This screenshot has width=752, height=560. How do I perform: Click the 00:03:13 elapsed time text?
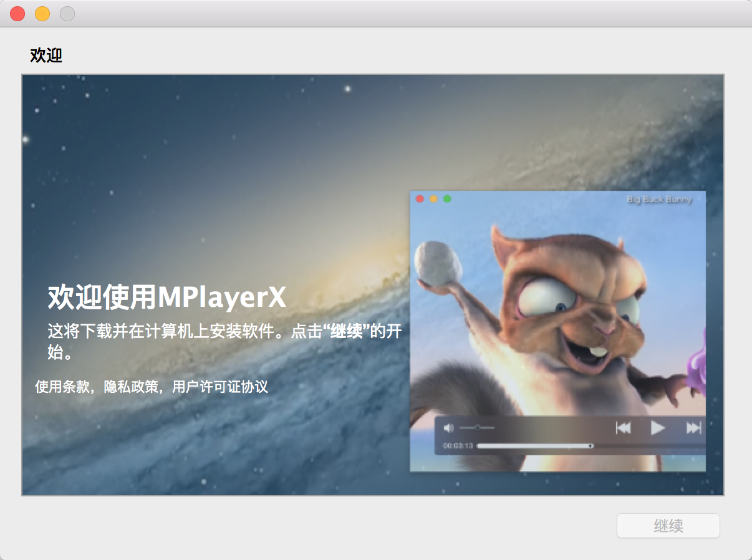(x=458, y=446)
